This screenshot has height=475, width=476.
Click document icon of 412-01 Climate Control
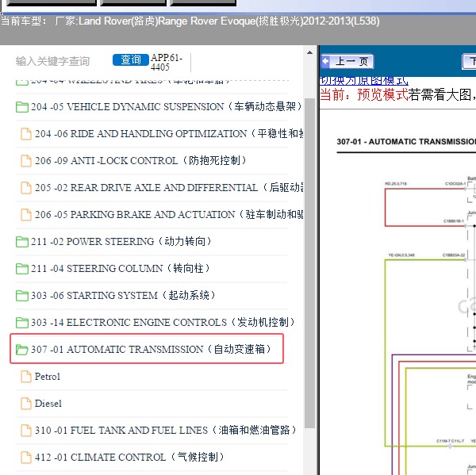coord(26,457)
